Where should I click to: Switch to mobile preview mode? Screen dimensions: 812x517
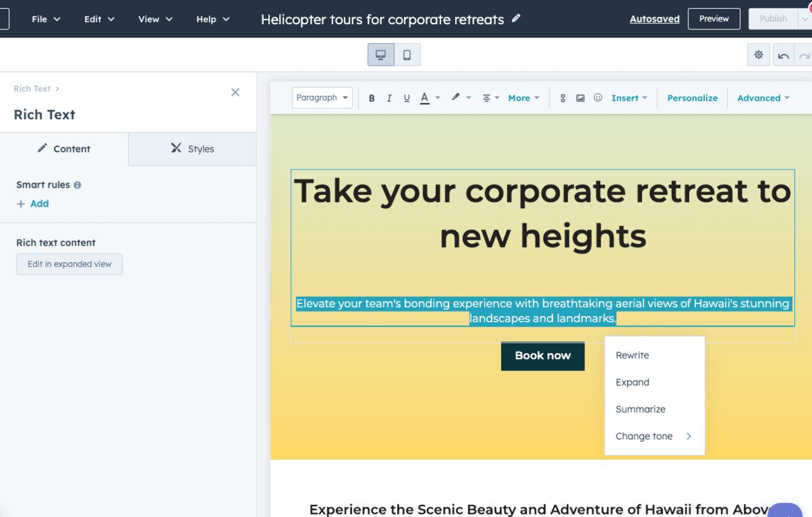click(x=407, y=55)
